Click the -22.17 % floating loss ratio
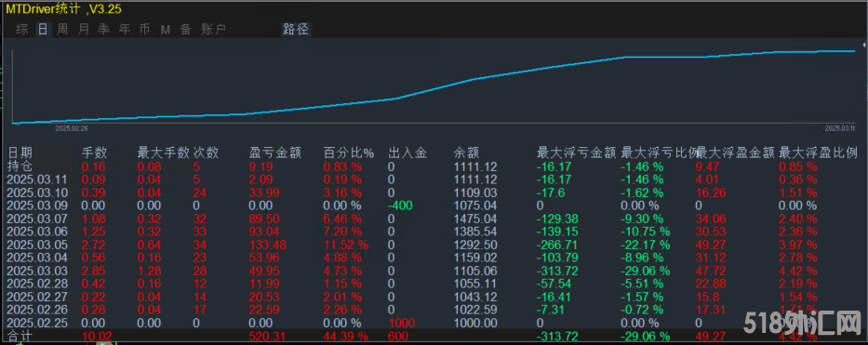 [x=646, y=245]
